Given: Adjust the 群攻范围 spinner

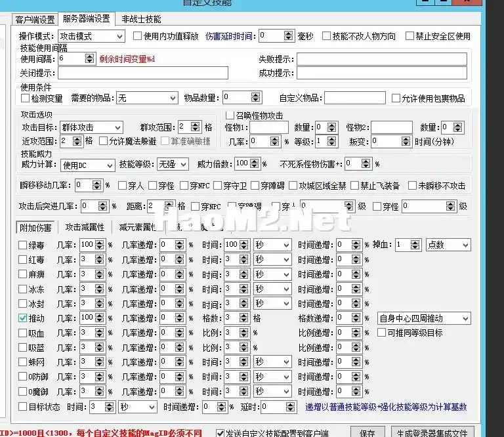Looking at the screenshot, I should 195,127.
